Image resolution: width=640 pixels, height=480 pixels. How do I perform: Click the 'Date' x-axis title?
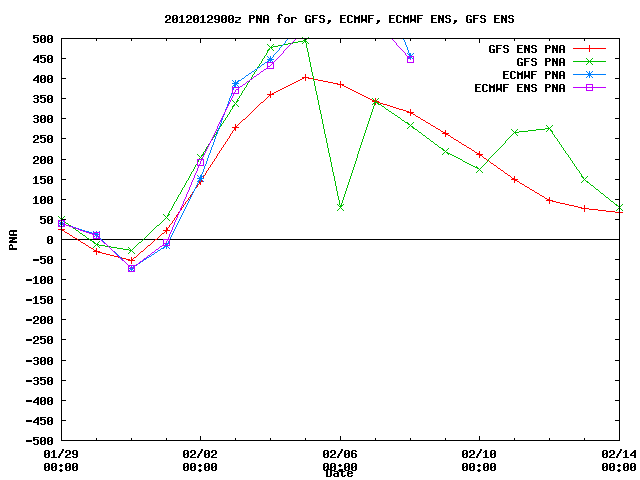coord(340,473)
